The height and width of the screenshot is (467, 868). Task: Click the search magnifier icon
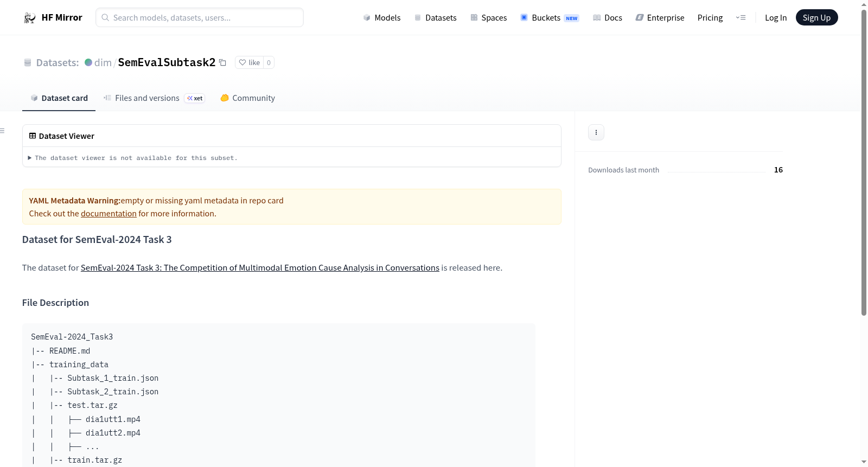(x=105, y=17)
